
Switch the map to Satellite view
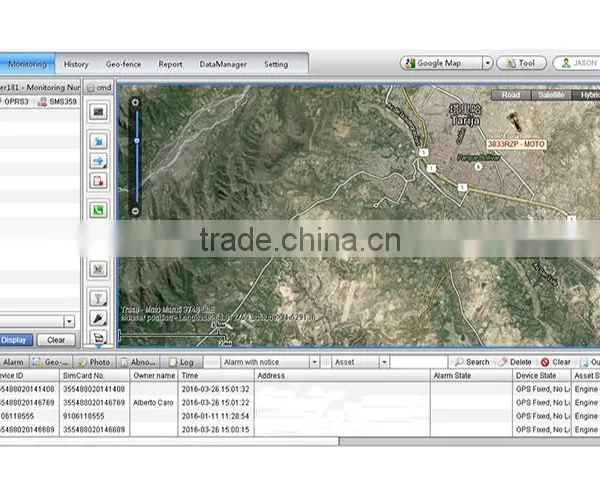551,95
